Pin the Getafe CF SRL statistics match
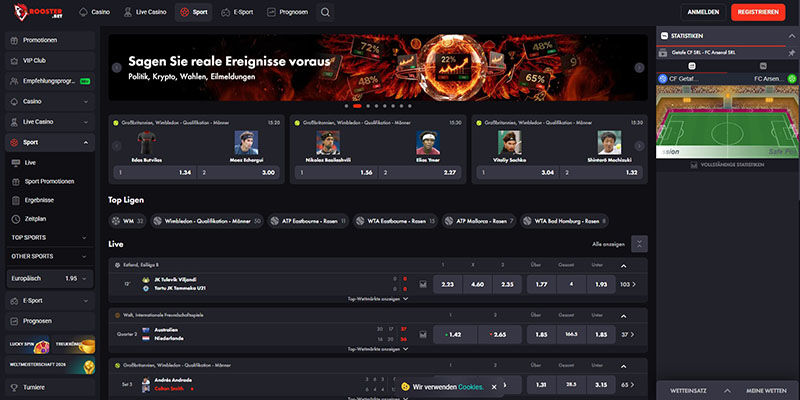The image size is (800, 400). click(x=791, y=53)
